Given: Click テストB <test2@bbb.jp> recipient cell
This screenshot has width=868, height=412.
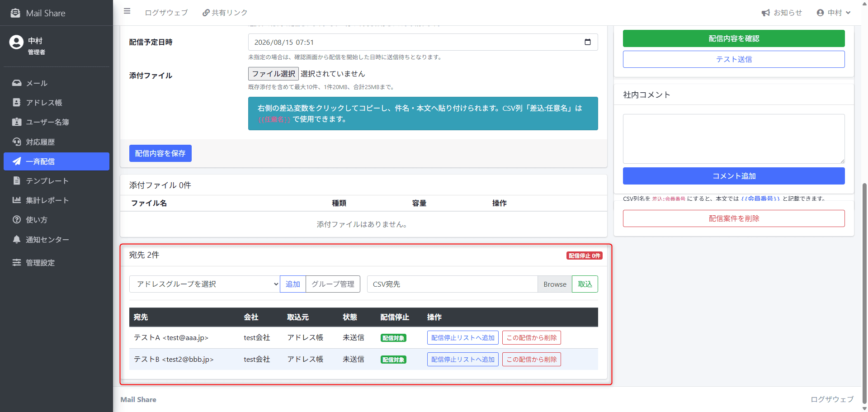Looking at the screenshot, I should click(174, 360).
